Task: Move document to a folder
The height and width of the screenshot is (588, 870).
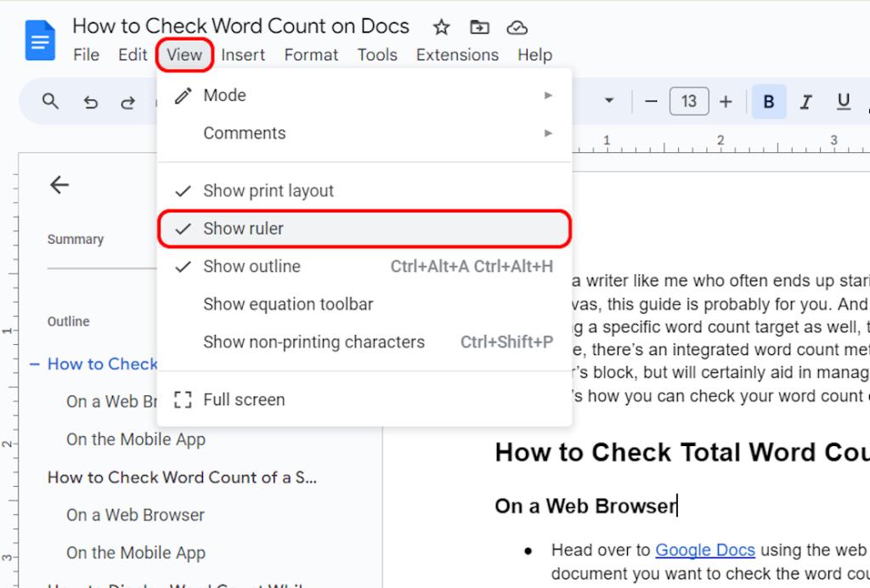Action: [x=478, y=27]
